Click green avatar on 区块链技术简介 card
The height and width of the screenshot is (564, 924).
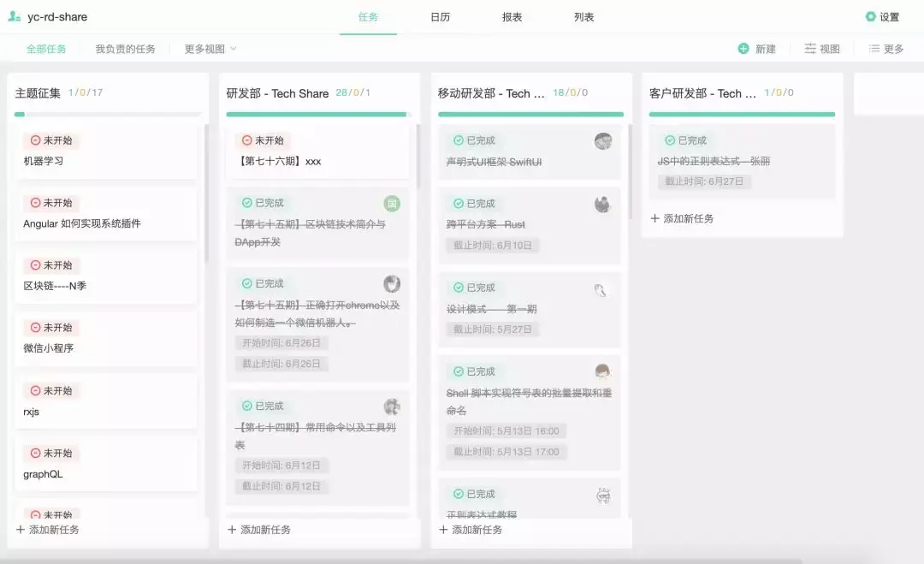click(x=392, y=204)
